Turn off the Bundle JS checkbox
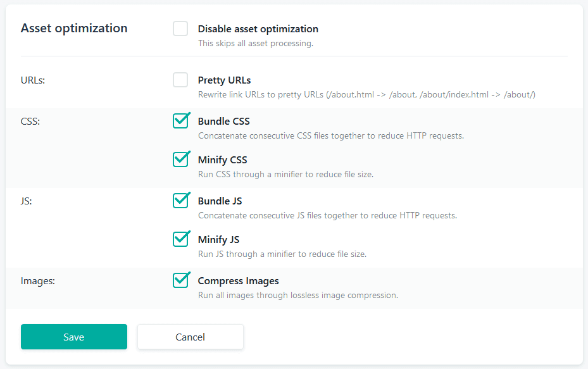The image size is (588, 369). pos(180,201)
